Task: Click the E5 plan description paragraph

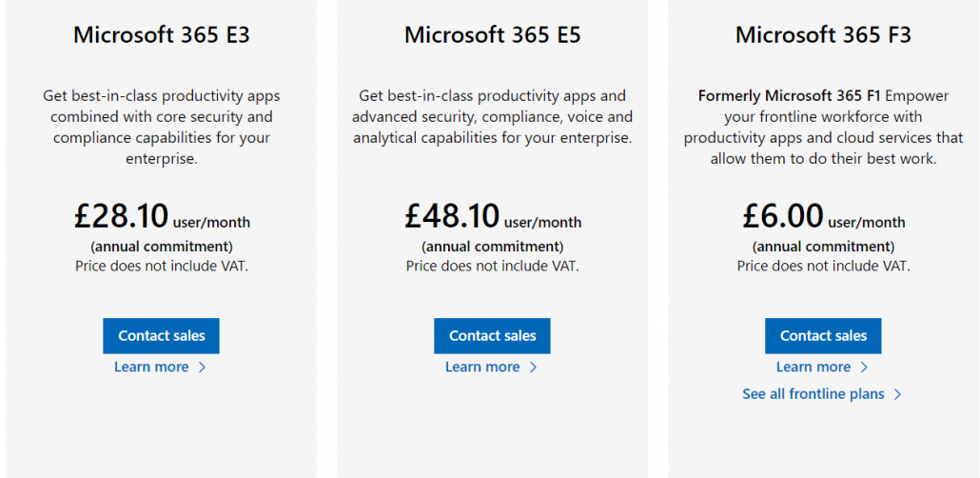Action: pyautogui.click(x=492, y=117)
